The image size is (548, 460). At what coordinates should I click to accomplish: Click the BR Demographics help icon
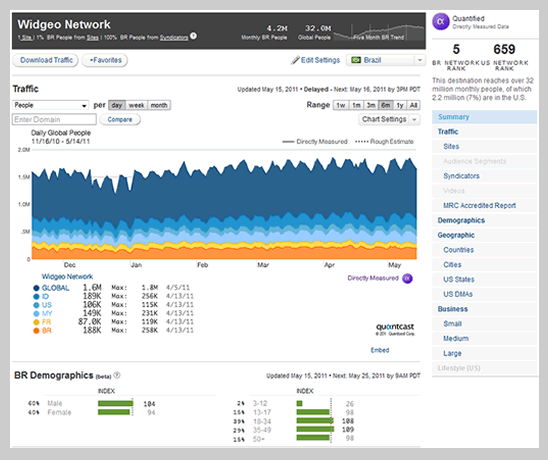click(117, 375)
